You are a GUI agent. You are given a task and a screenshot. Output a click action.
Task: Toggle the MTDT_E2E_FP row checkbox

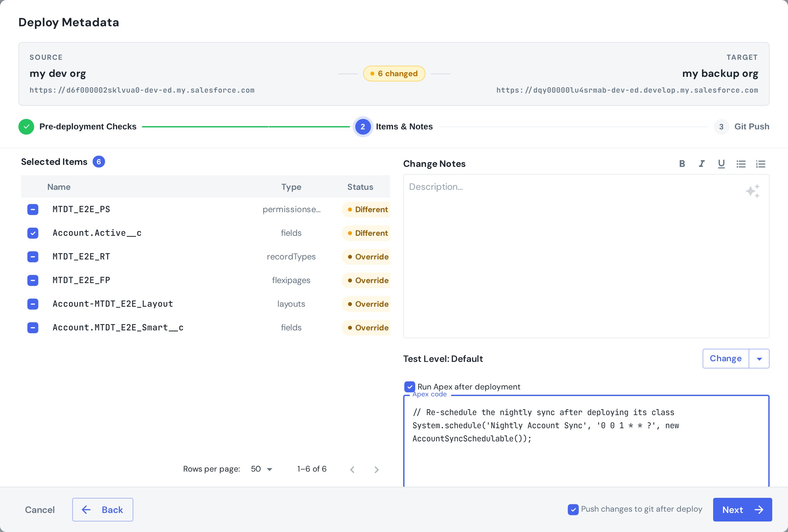(x=33, y=280)
